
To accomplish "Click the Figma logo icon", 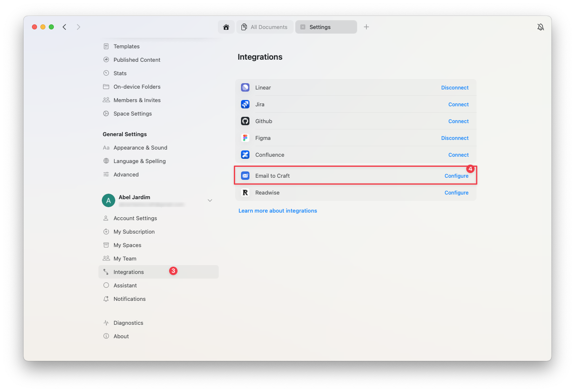I will click(245, 138).
